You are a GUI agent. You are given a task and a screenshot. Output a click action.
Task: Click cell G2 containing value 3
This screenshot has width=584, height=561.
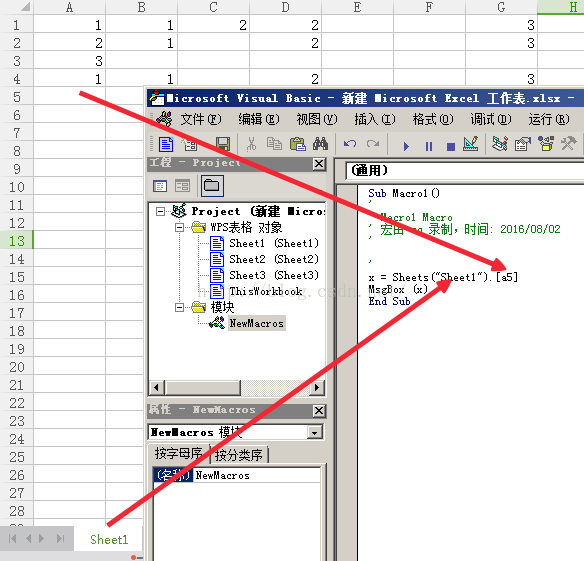pyautogui.click(x=501, y=43)
